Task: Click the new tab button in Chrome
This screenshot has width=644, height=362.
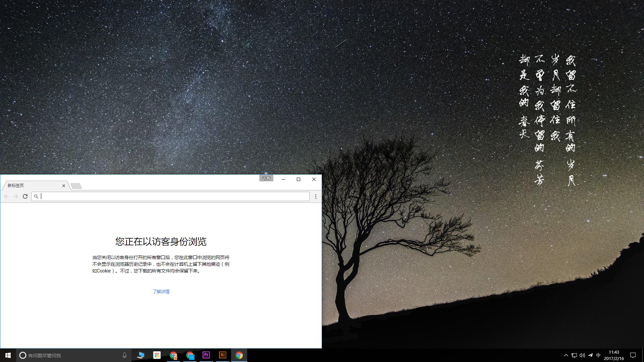Action: (x=76, y=185)
